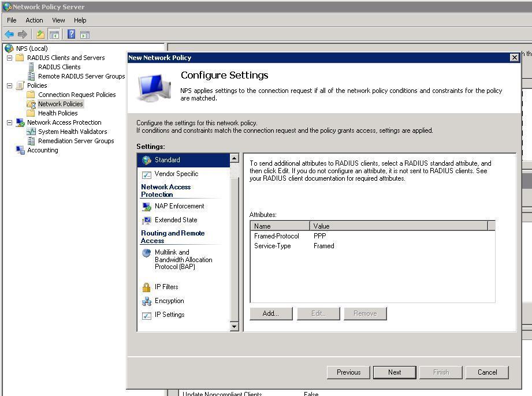This screenshot has width=532, height=396.
Task: Select Multilink and Bandwidth Allocation Protocol label
Action: [x=184, y=259]
